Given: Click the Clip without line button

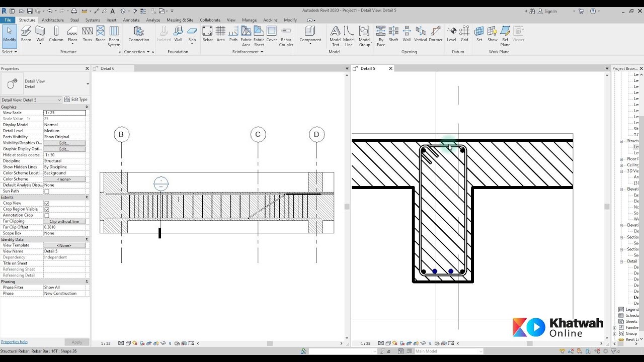Looking at the screenshot, I should coord(64,221).
